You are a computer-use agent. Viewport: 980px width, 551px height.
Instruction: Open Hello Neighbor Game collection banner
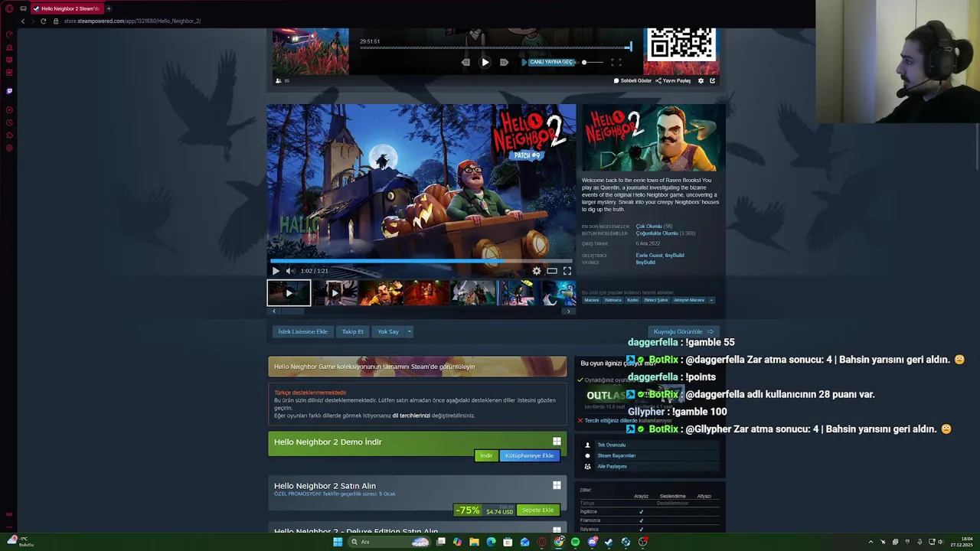[417, 367]
